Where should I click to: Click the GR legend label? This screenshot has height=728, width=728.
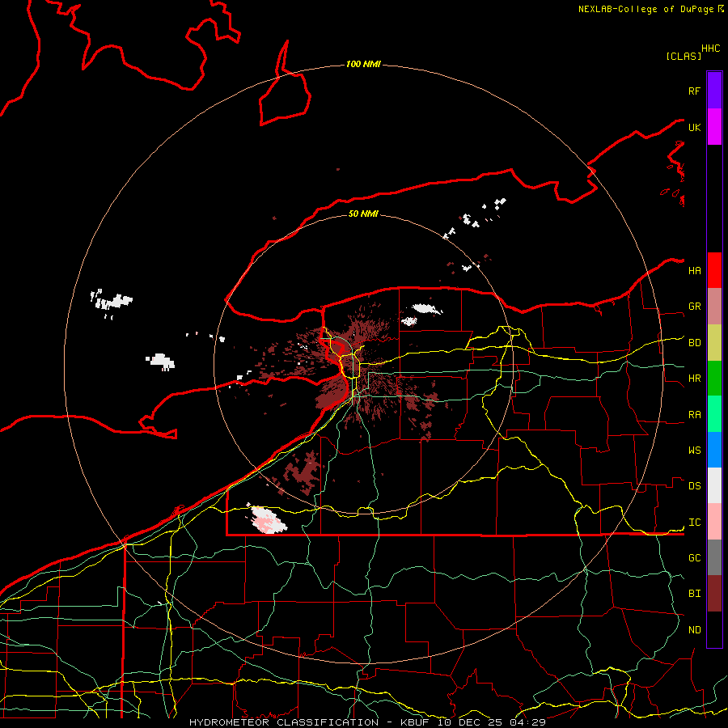pos(694,307)
